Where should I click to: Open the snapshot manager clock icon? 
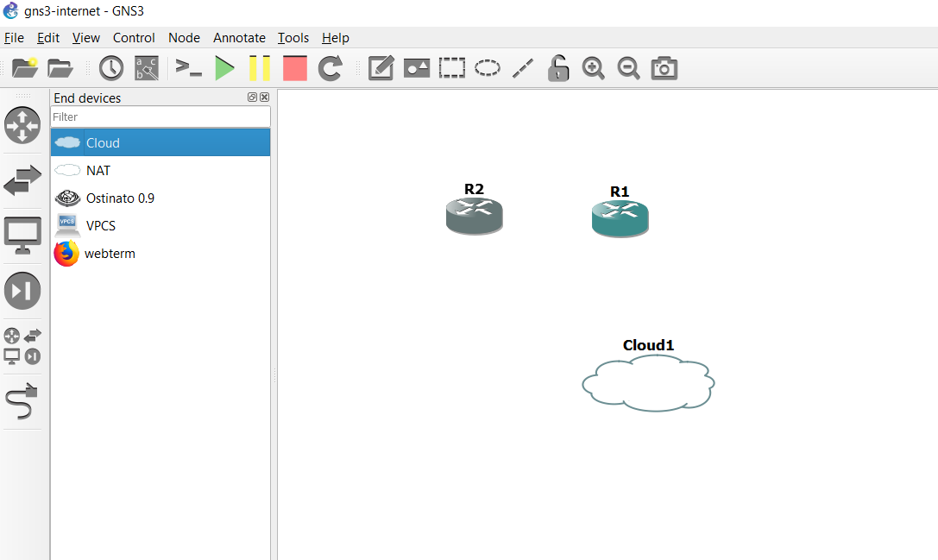pyautogui.click(x=110, y=68)
